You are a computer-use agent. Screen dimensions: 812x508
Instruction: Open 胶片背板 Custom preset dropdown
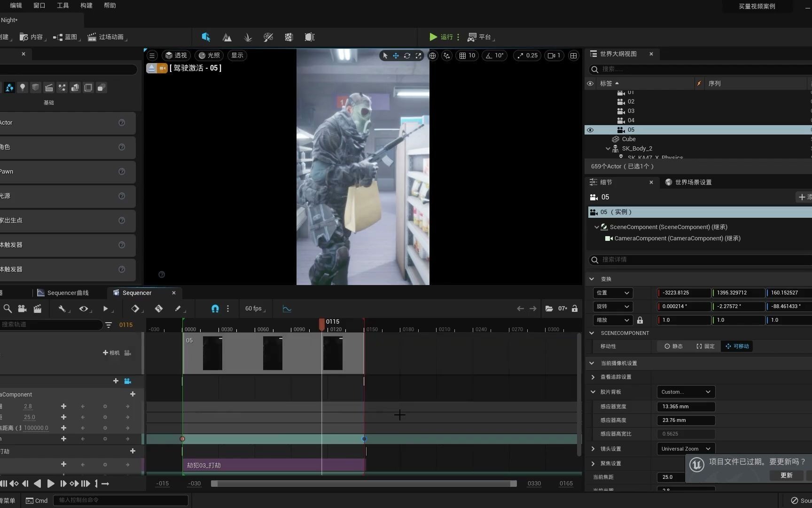pos(686,392)
